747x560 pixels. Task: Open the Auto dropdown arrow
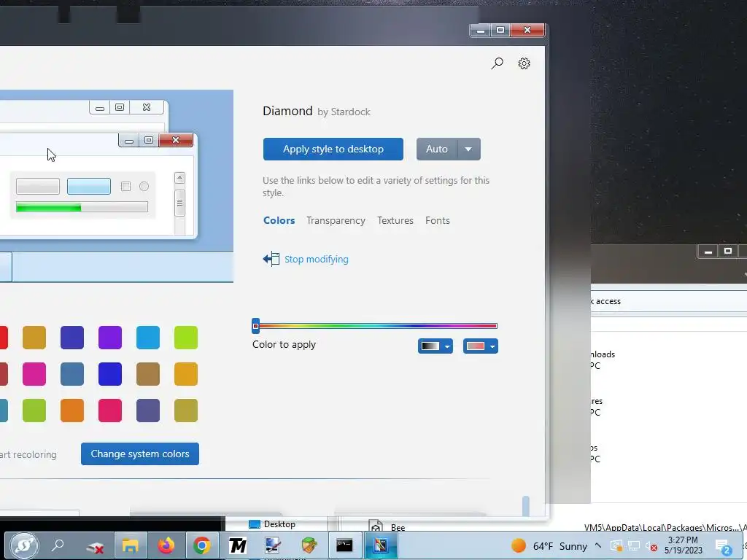469,149
